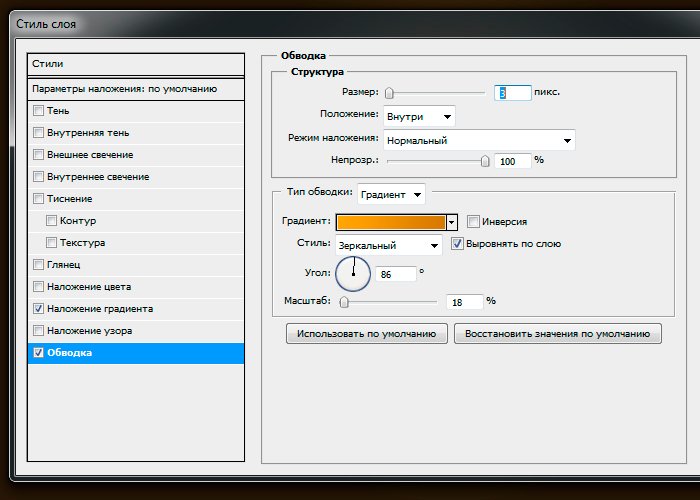
Task: Select Стили at top of list
Action: 136,63
